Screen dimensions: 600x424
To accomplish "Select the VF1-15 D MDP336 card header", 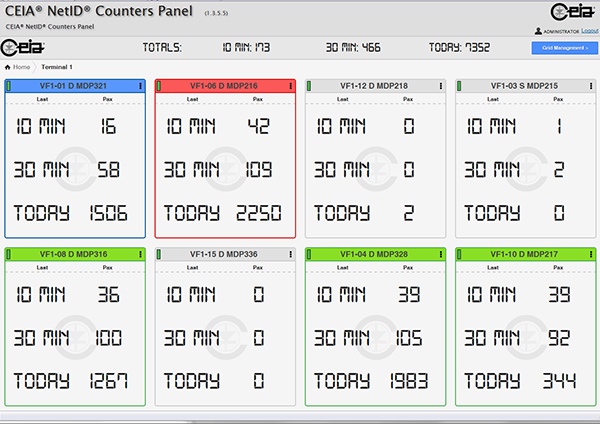I will click(x=225, y=254).
